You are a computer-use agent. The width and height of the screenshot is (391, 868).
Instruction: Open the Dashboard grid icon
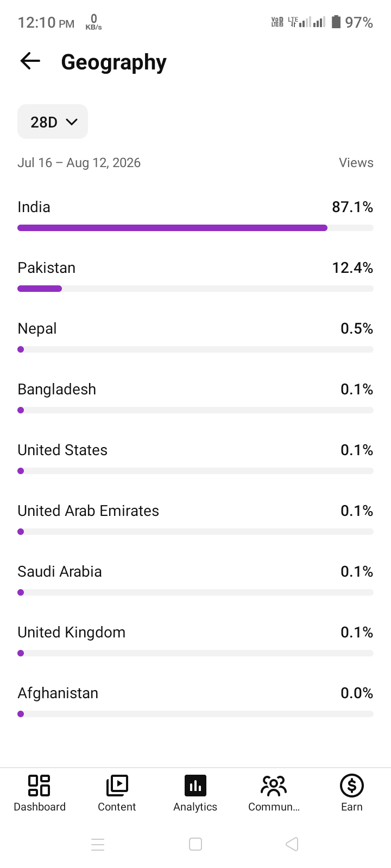pos(39,785)
